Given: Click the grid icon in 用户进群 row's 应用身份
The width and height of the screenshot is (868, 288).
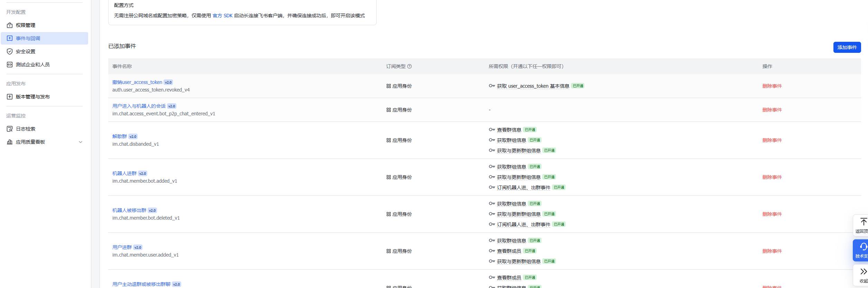Looking at the screenshot, I should [x=389, y=251].
